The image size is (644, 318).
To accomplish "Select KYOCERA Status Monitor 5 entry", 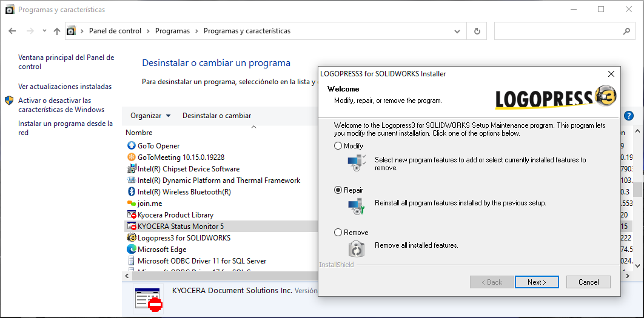I will pyautogui.click(x=181, y=226).
